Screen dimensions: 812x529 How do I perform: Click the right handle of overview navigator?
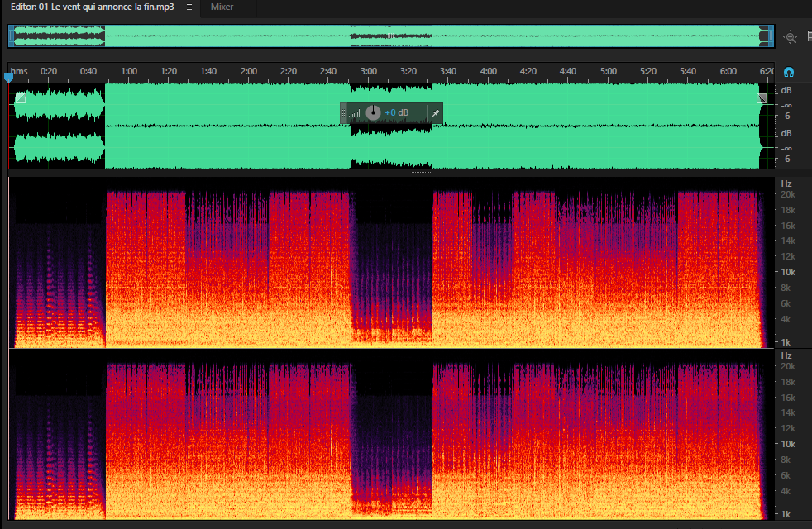[771, 36]
